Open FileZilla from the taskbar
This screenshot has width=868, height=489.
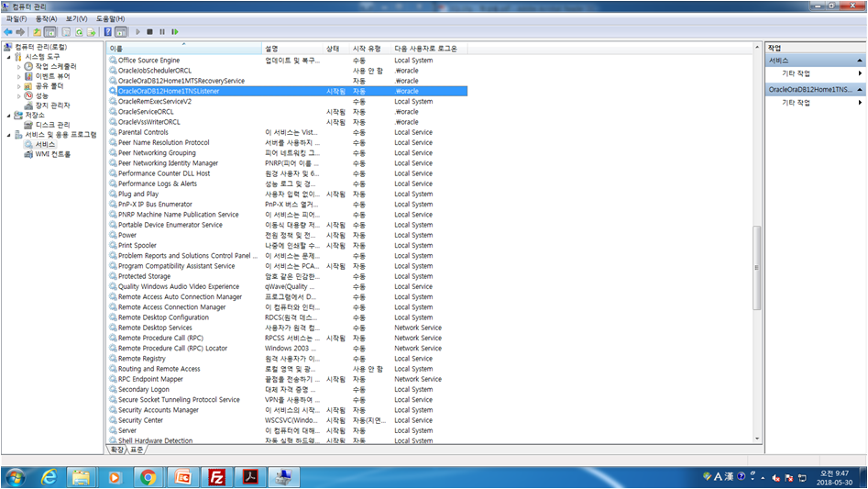click(216, 477)
